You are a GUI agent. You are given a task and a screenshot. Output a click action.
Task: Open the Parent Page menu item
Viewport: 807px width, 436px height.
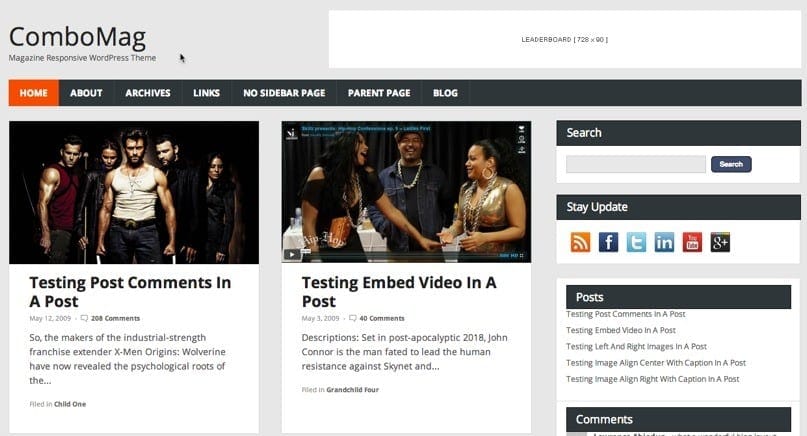379,93
